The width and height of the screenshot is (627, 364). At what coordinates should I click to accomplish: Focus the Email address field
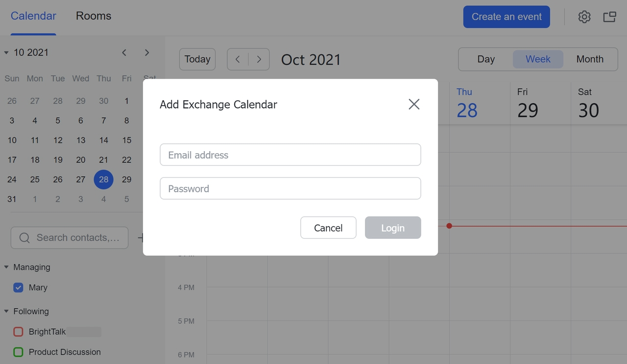pos(290,155)
